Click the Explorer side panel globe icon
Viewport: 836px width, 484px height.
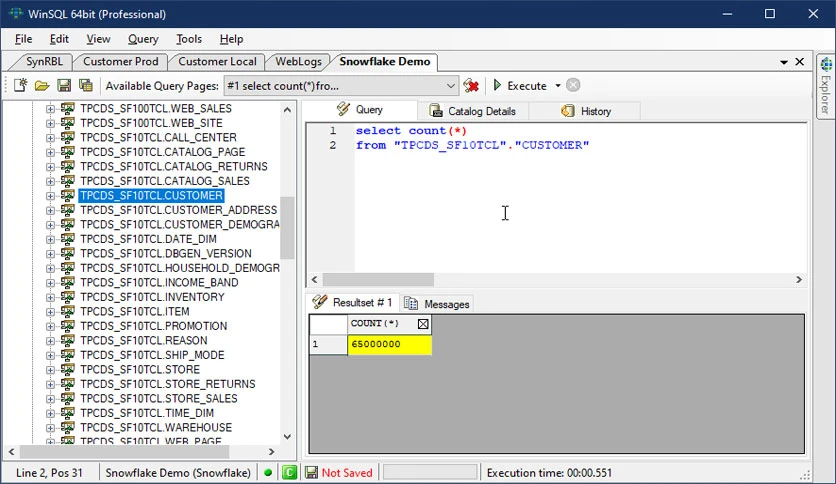(x=826, y=65)
